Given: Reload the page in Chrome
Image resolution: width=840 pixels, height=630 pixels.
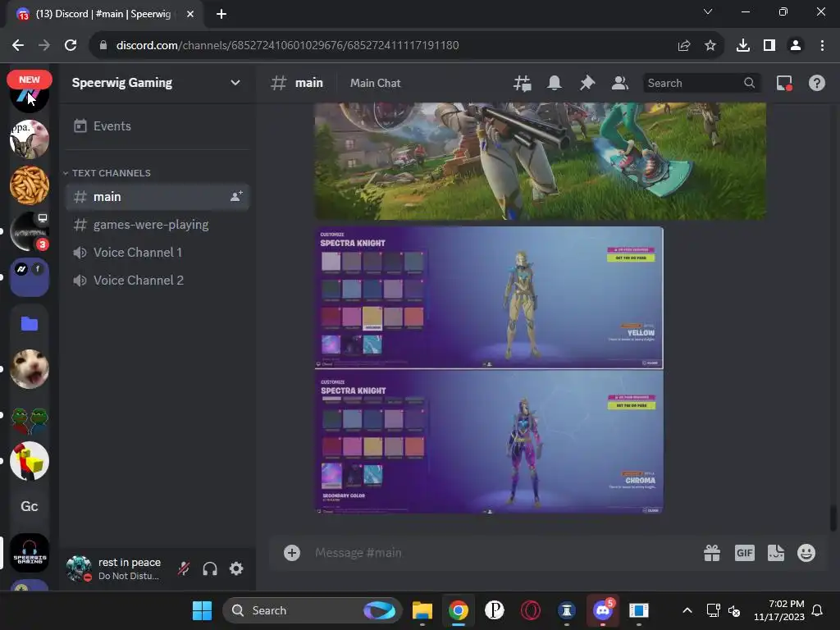Looking at the screenshot, I should (71, 46).
